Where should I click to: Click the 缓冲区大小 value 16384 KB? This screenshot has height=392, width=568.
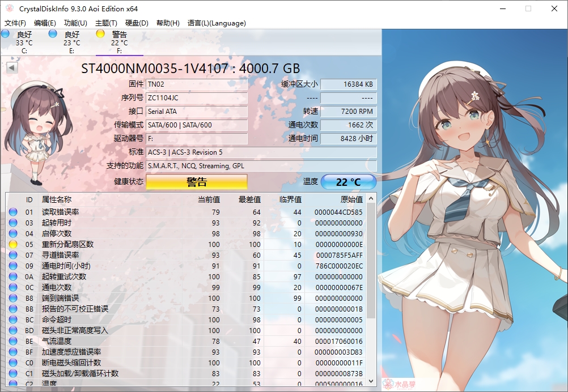349,84
